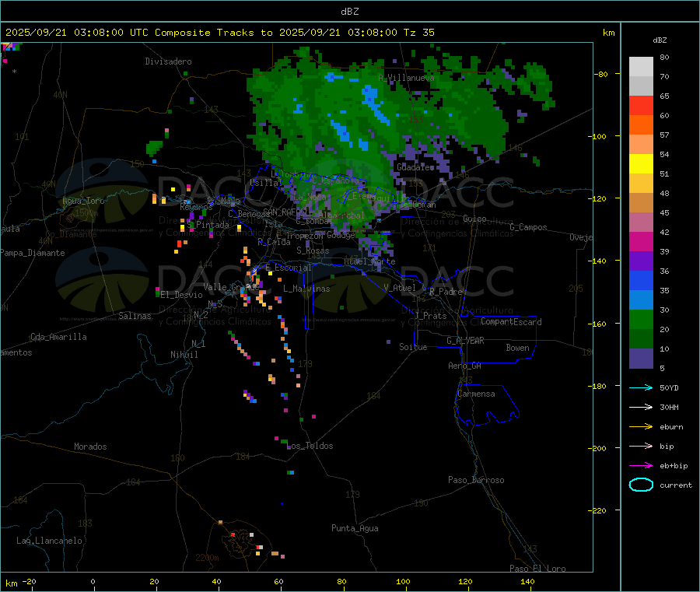Click the cyan 50YD arrow legend icon
Image resolution: width=700 pixels, height=592 pixels.
click(641, 387)
